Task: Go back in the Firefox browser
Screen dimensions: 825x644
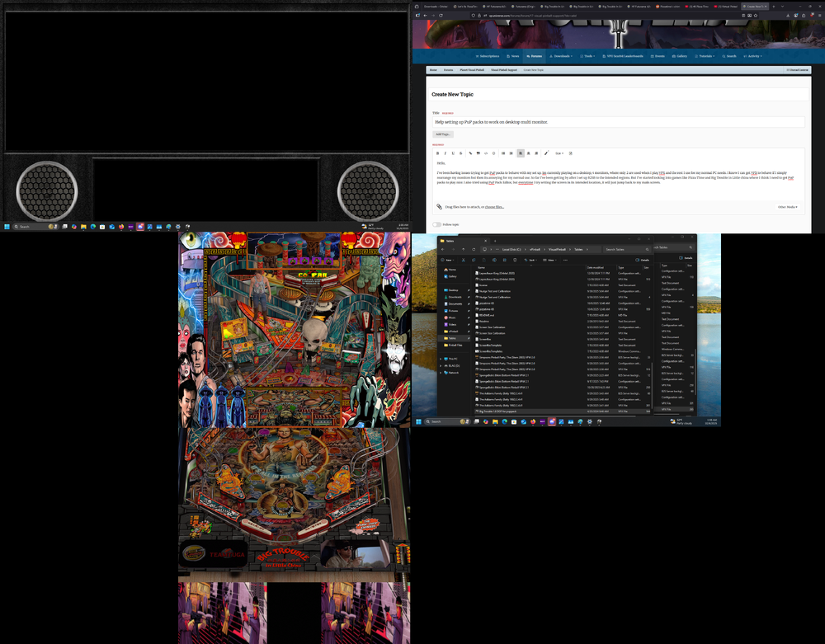Action: tap(425, 15)
